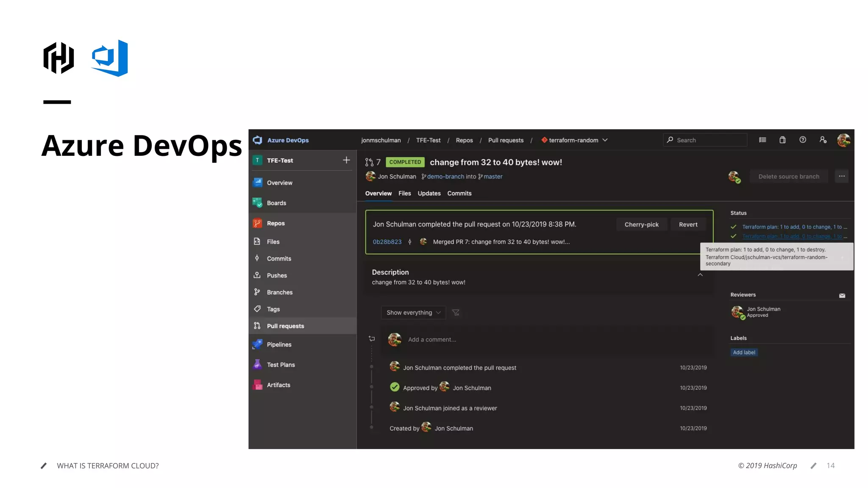Viewport: 868px width, 488px height.
Task: Switch to the Files tab
Action: tap(404, 193)
